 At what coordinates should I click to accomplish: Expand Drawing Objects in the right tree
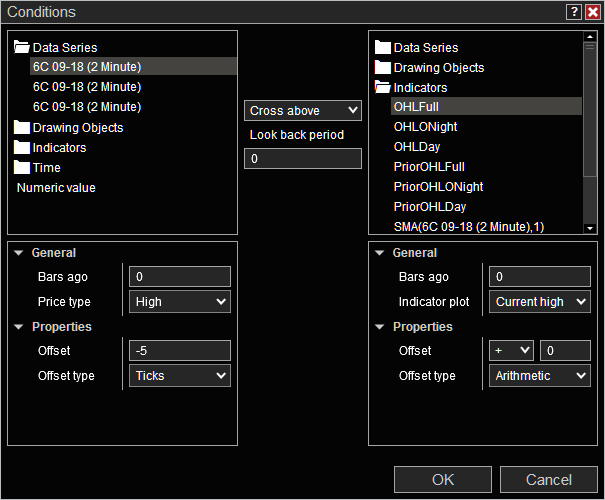(x=439, y=68)
